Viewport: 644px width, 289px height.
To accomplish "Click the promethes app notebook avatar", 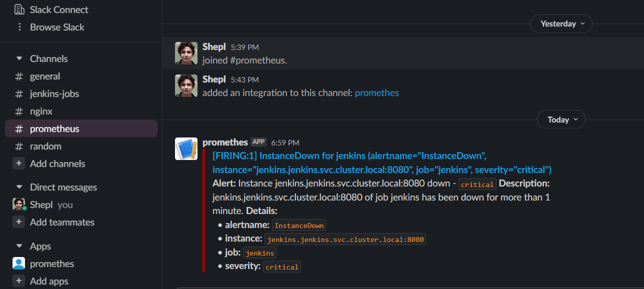I will pos(186,148).
